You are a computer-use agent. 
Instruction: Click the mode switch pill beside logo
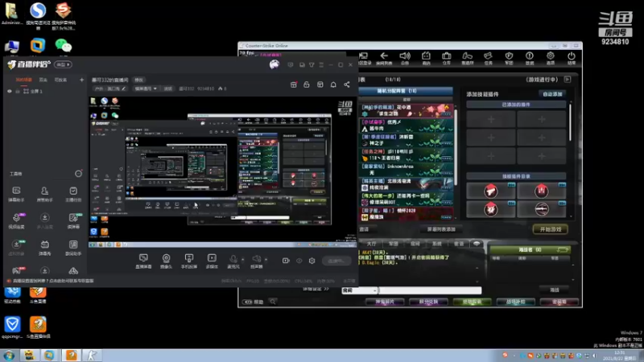(64, 65)
